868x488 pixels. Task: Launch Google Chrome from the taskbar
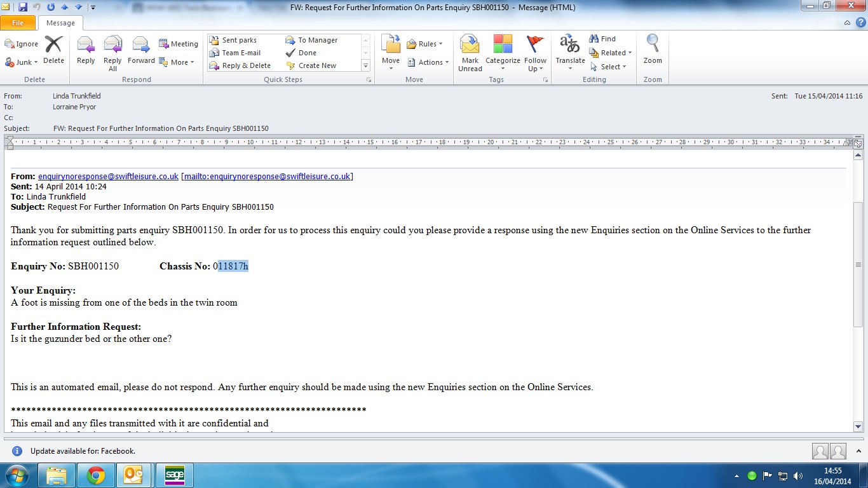(96, 475)
